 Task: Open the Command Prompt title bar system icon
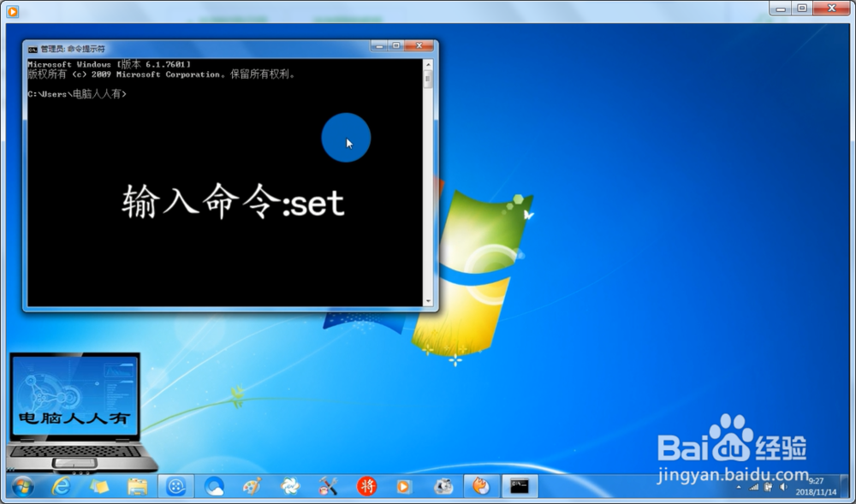33,49
